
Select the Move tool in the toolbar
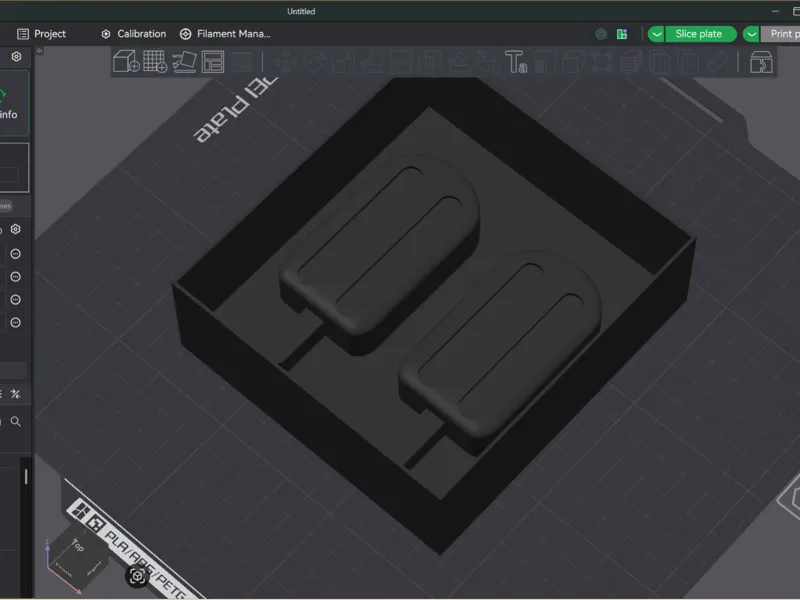[285, 63]
